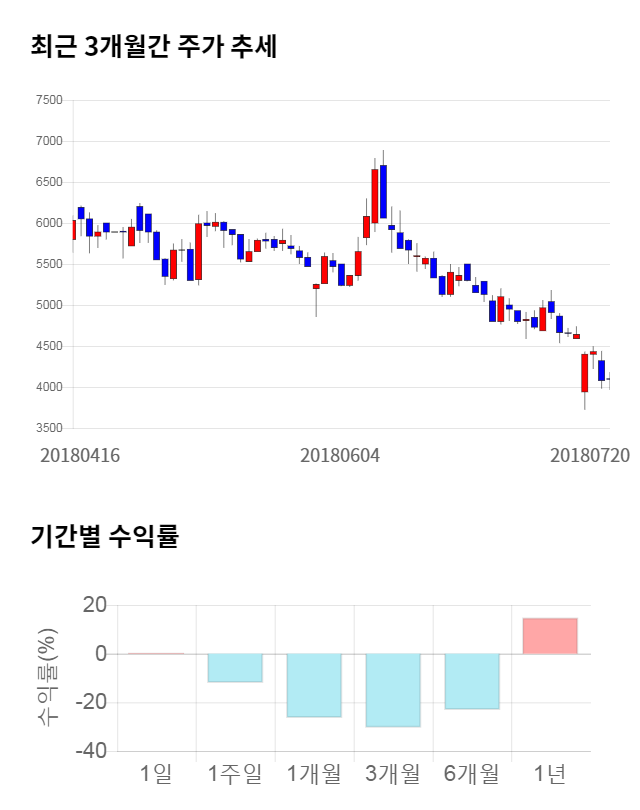
Task: Click the 최근 3개월간 주가 추세 heading
Action: pyautogui.click(x=154, y=47)
